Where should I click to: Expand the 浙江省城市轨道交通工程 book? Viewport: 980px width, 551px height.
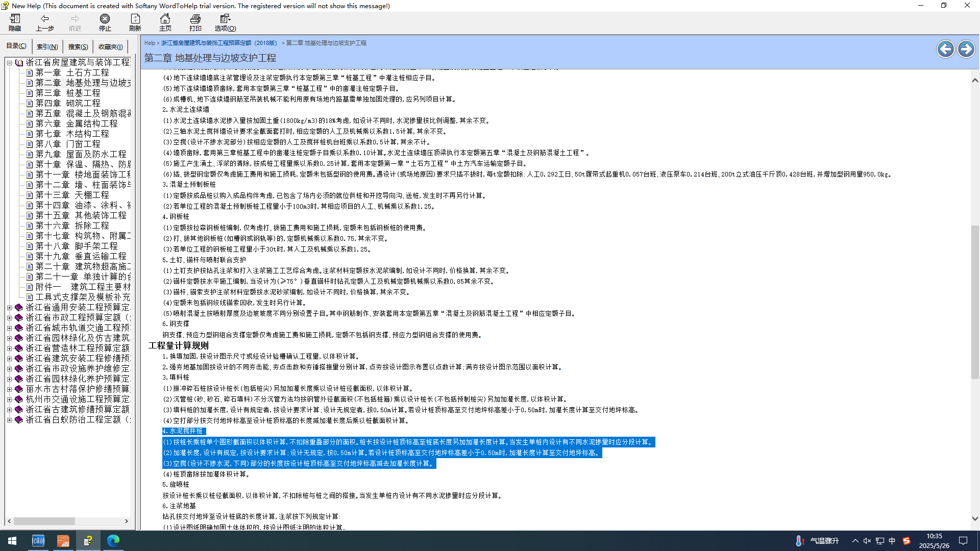pos(9,328)
